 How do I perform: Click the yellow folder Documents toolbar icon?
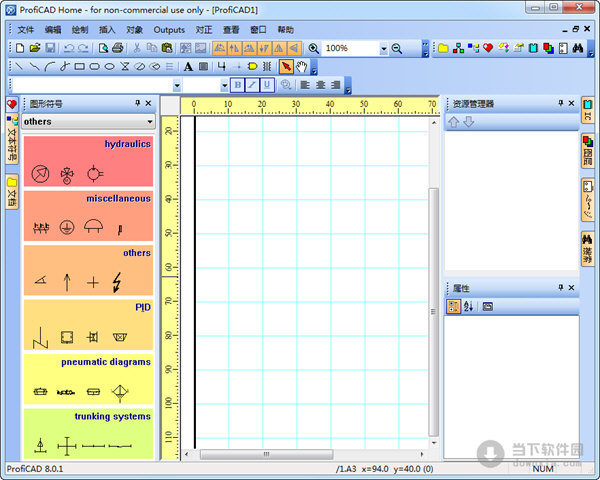coord(443,48)
